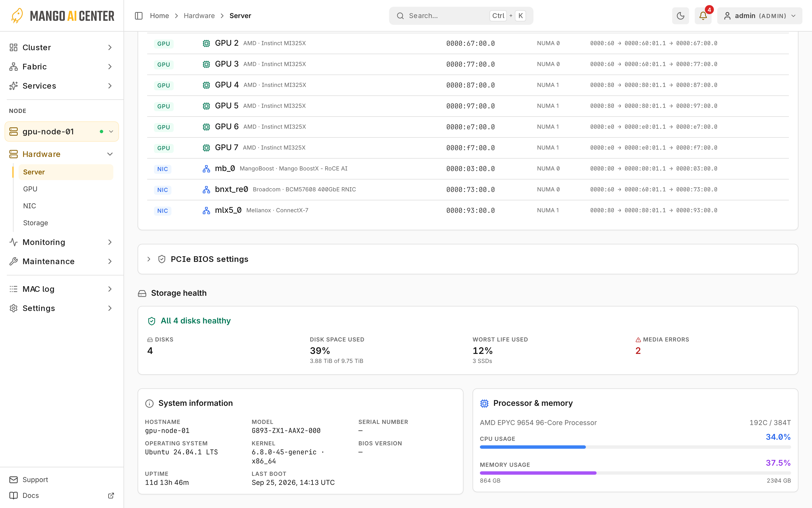Expand the Monitoring menu chevron
Screen dimensions: 812x508
(110, 242)
